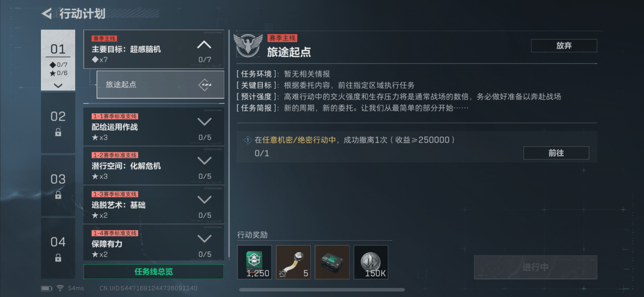This screenshot has width=644, height=297.
Task: Go back using the arrow beside 行动计划
Action: (x=47, y=14)
